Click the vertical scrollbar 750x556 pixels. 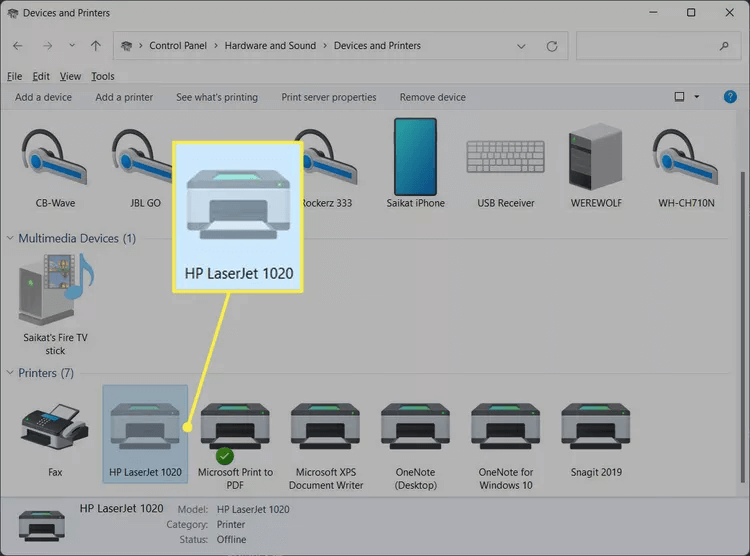click(742, 327)
